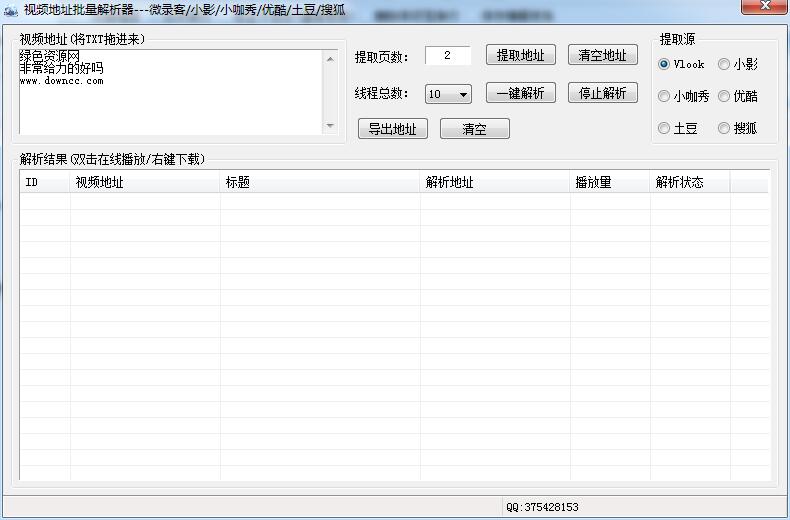Click the 视频地址 column header
This screenshot has width=790, height=520.
click(x=145, y=182)
